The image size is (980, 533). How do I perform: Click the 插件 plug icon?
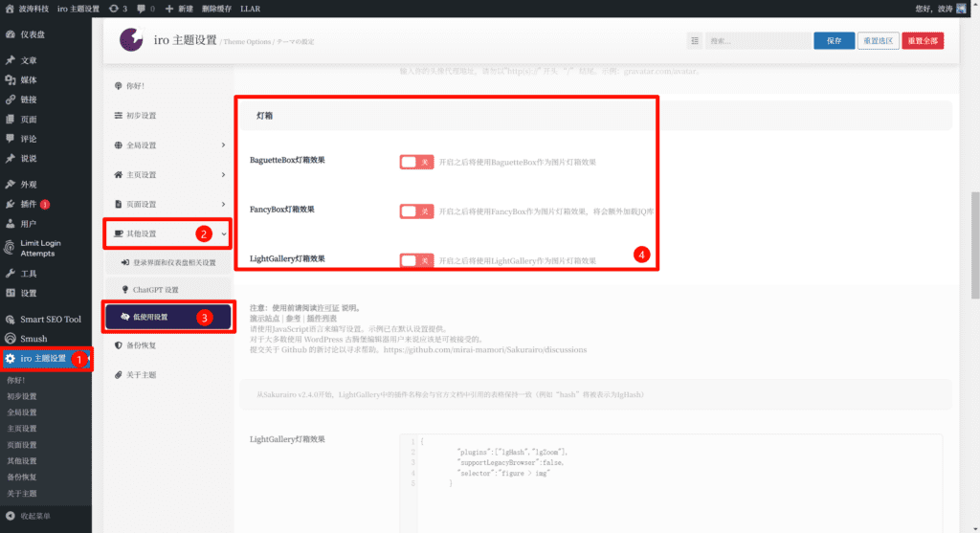10,204
